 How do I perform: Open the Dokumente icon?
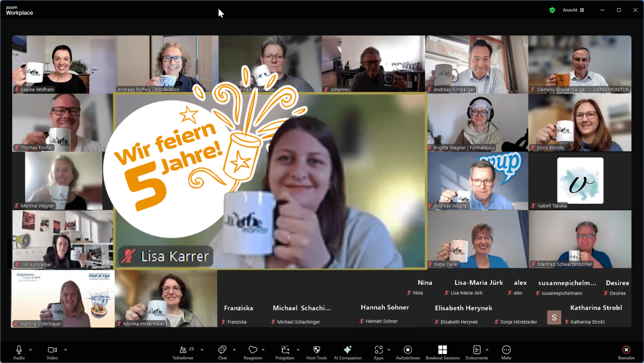(x=477, y=350)
